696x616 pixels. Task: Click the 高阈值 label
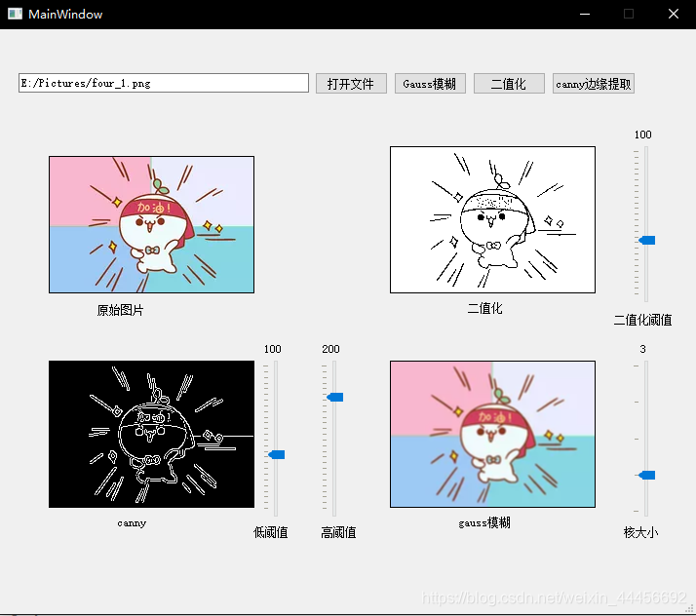pyautogui.click(x=338, y=532)
